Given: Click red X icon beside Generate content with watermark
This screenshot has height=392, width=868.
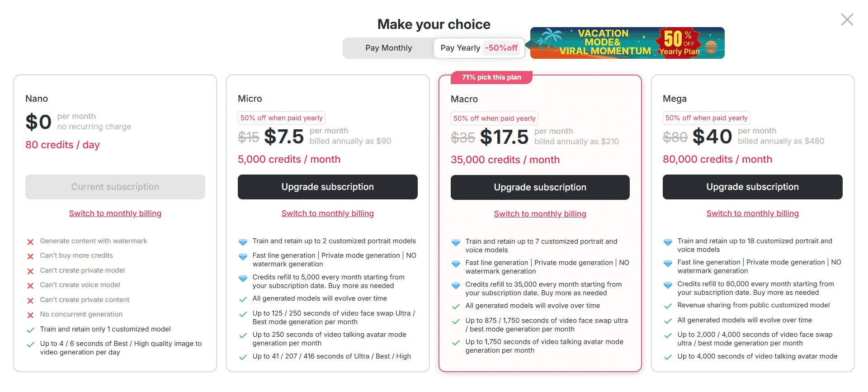Looking at the screenshot, I should click(30, 242).
